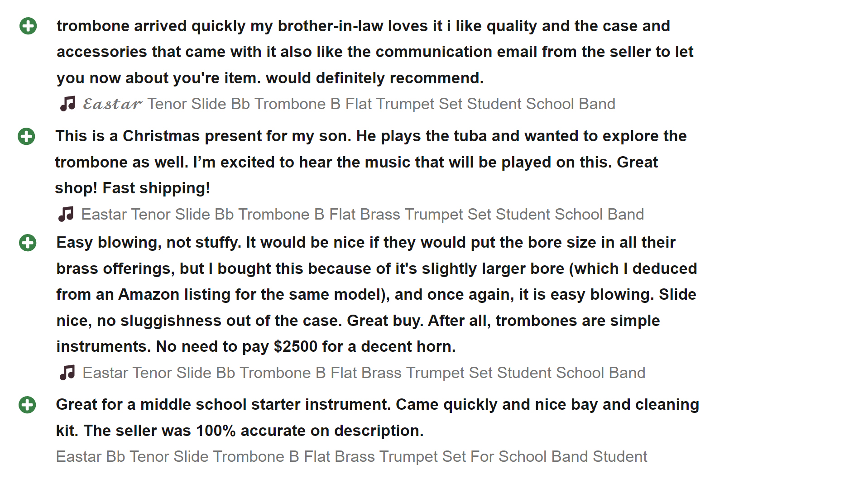Click the music note below the Christmas present review
This screenshot has width=868, height=503.
(66, 214)
